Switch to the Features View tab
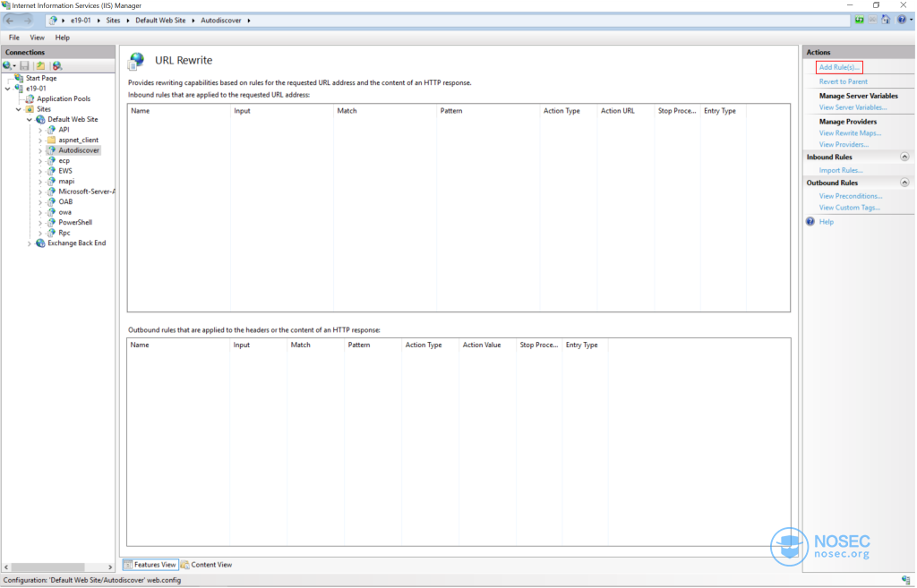The image size is (917, 588). [150, 565]
